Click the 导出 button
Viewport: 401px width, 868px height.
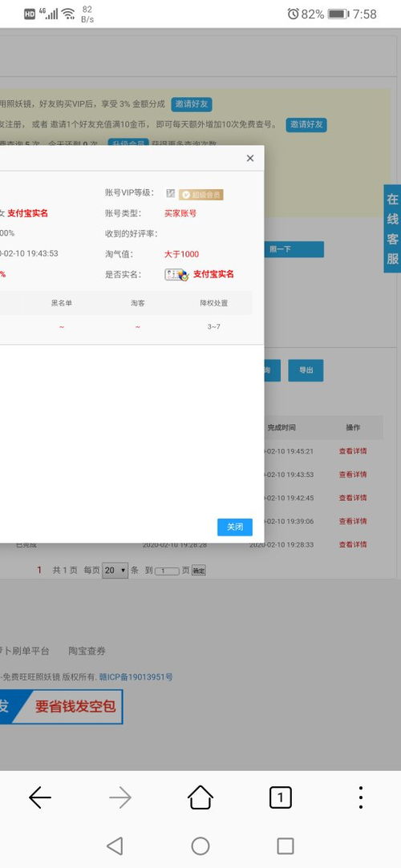point(306,371)
